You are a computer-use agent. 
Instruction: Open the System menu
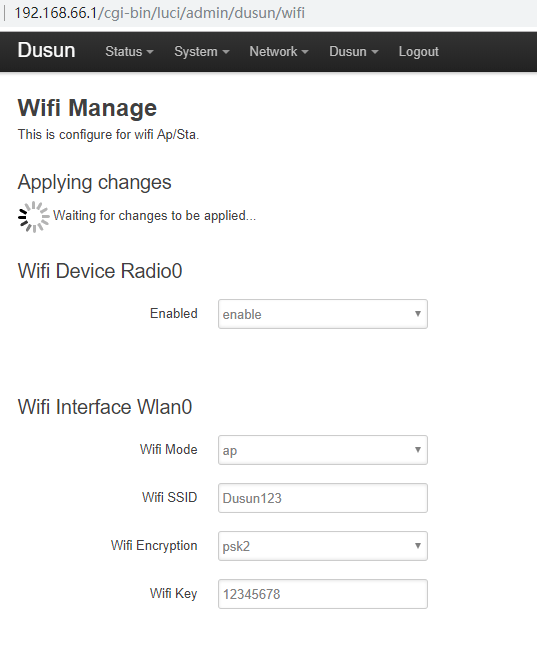tap(202, 52)
